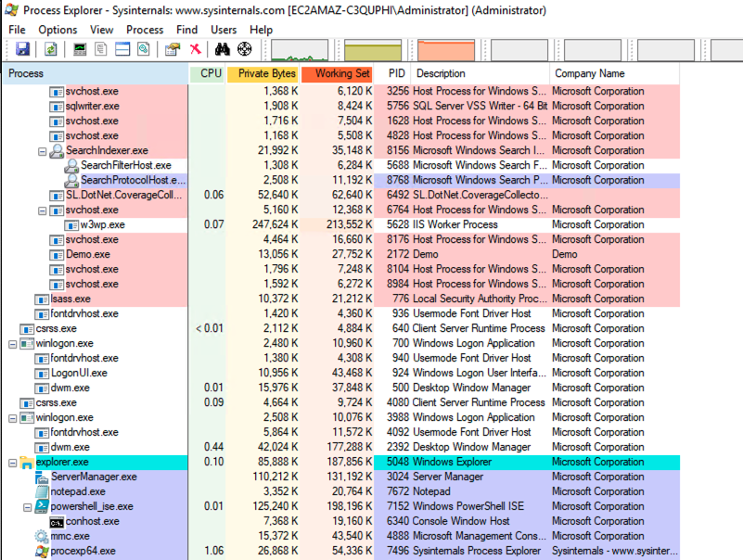Click the icon beside Demo.exe
The height and width of the screenshot is (560, 743).
click(x=57, y=255)
